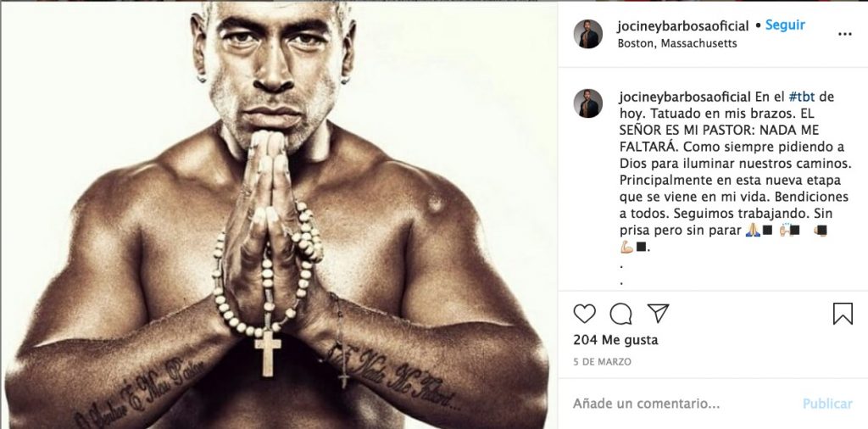The height and width of the screenshot is (429, 868).
Task: Click the praying hands emoji in caption
Action: coord(753,231)
